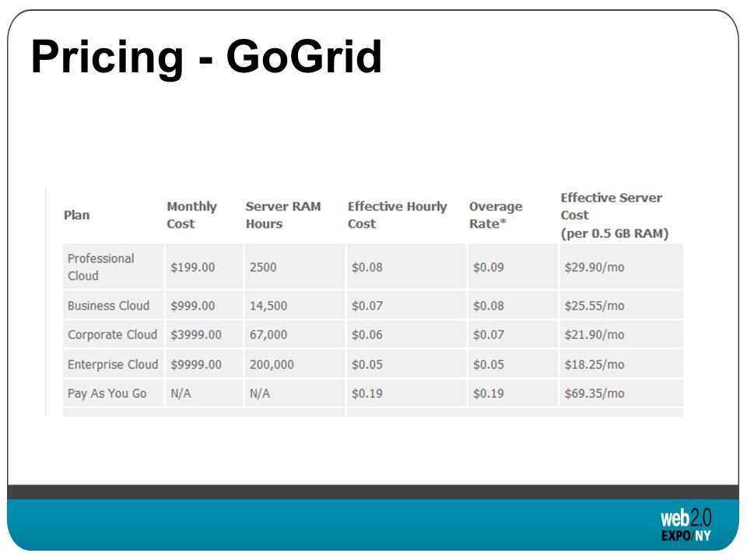The height and width of the screenshot is (560, 747).
Task: Click the Pay As You Go monthly cost 'N/A'
Action: click(205, 393)
